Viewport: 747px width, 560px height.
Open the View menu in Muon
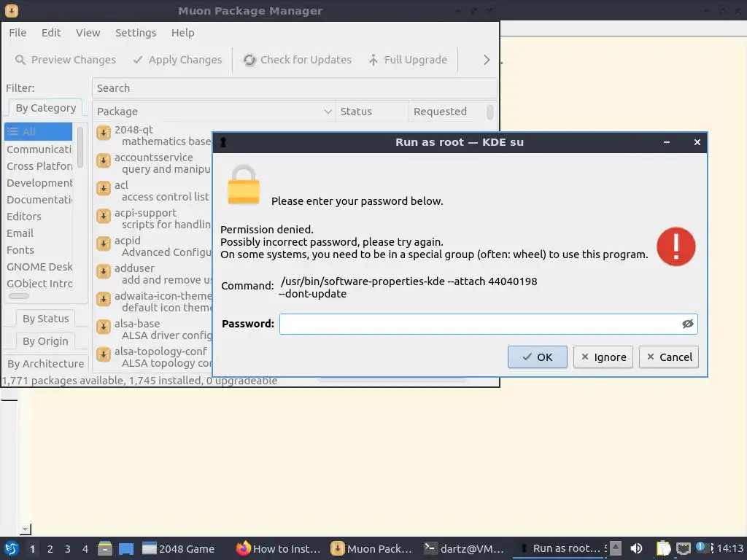click(88, 32)
